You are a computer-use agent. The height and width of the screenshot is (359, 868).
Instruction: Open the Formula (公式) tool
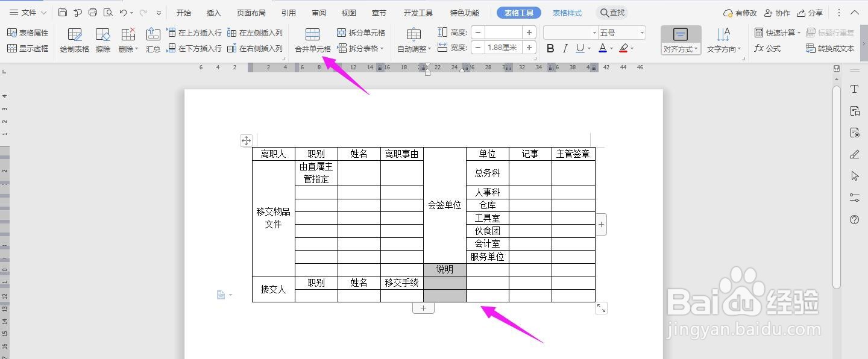[x=767, y=48]
